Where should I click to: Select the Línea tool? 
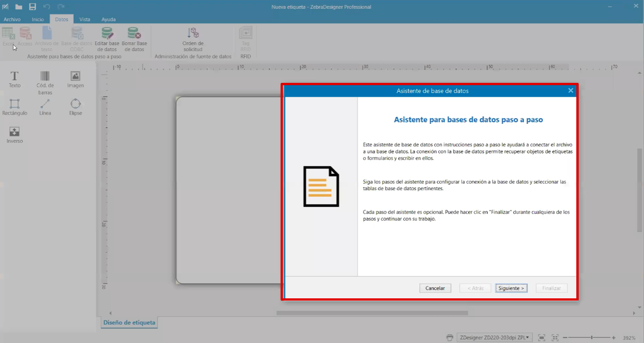(x=45, y=107)
